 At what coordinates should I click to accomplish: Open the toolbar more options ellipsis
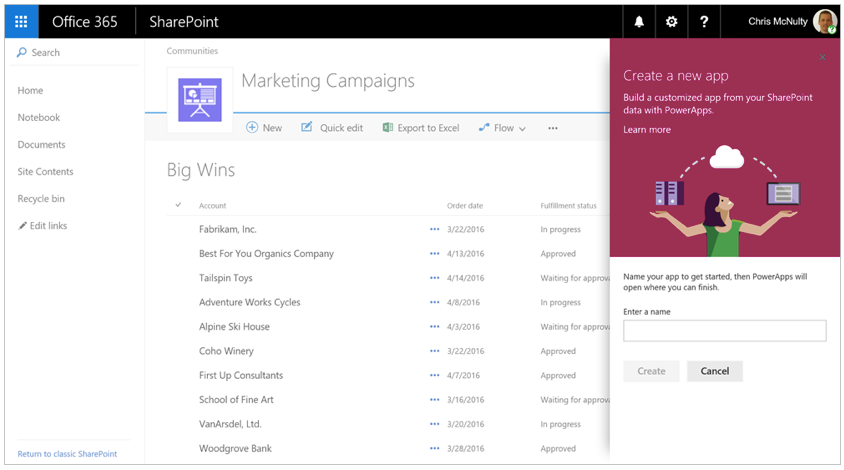(x=552, y=128)
